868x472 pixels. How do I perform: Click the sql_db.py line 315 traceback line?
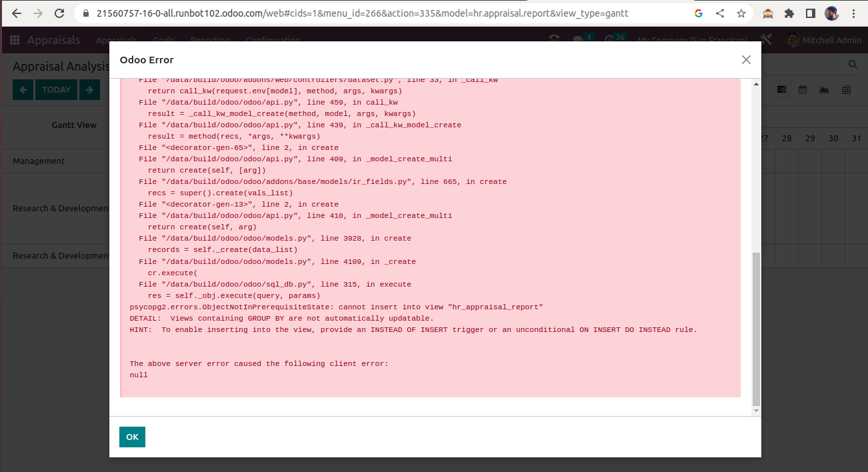click(x=275, y=285)
